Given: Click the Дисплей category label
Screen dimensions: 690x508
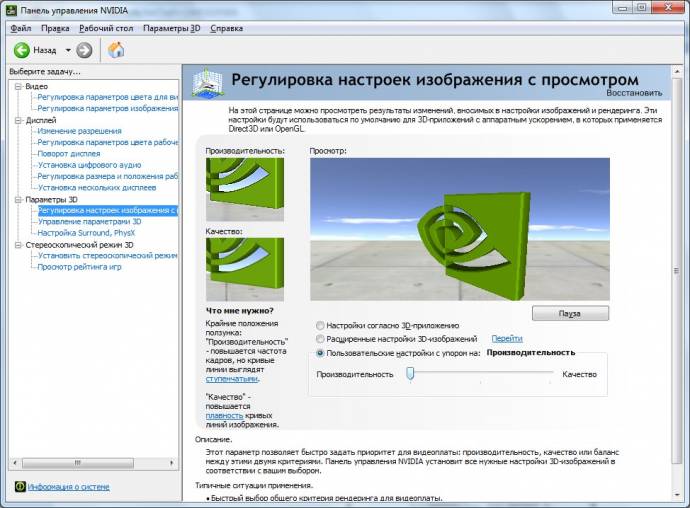Looking at the screenshot, I should 41,120.
